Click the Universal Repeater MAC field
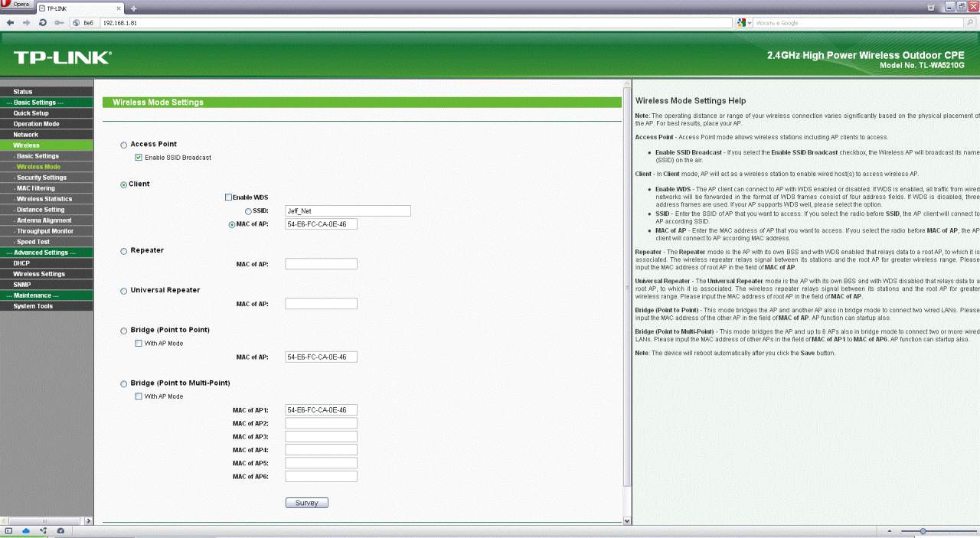This screenshot has height=538, width=980. [x=321, y=304]
